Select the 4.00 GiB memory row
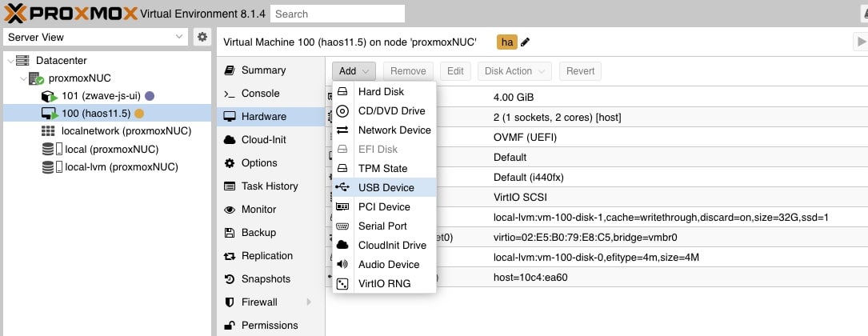 click(597, 98)
